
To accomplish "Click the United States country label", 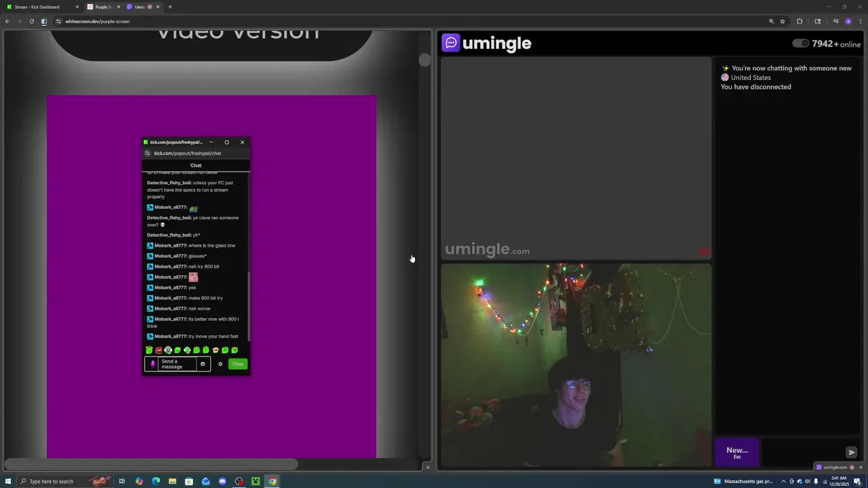I will pos(751,77).
